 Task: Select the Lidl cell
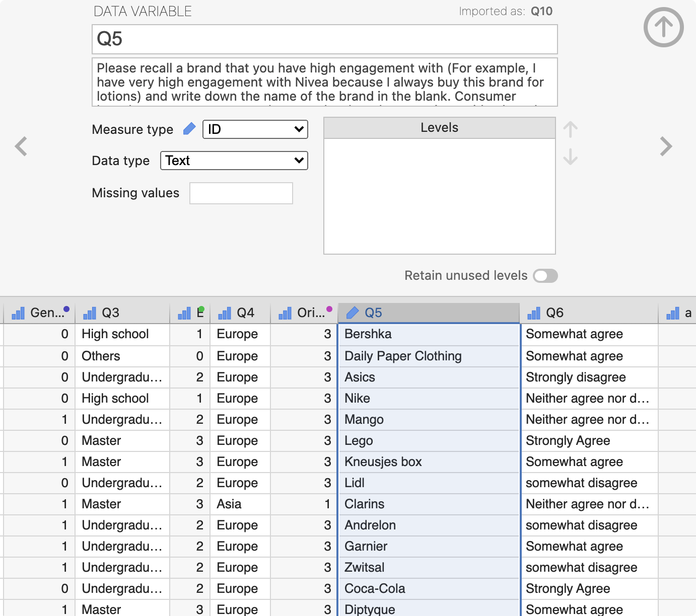(429, 483)
